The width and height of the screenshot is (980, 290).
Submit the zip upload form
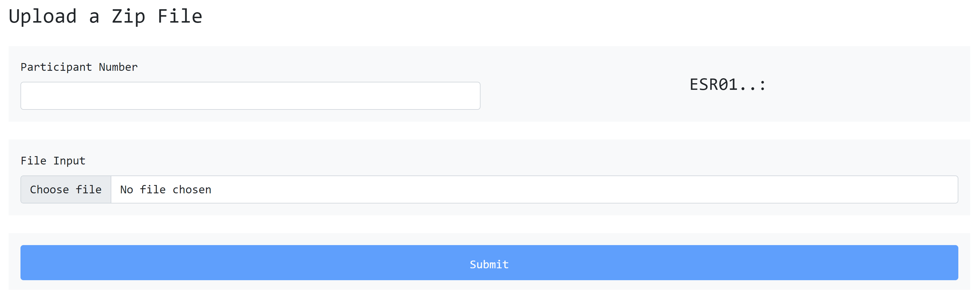489,263
